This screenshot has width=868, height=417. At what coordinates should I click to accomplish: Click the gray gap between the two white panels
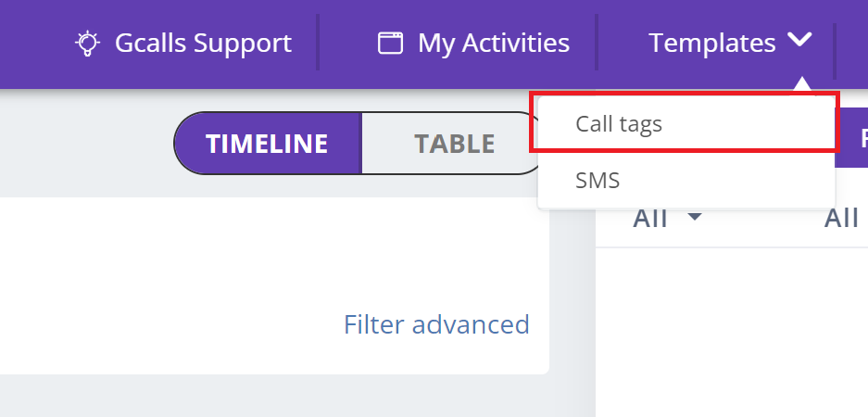pos(572,306)
